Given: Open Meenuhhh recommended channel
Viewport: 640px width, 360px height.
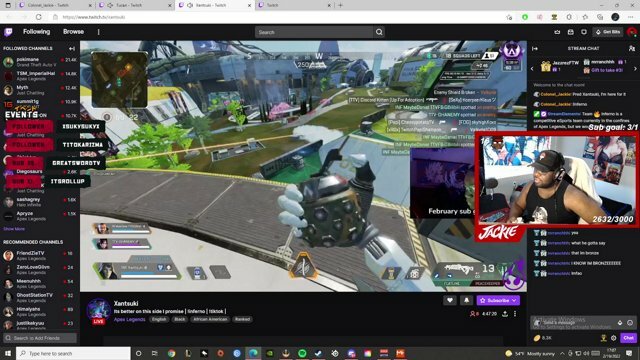Looking at the screenshot, I should (x=40, y=283).
